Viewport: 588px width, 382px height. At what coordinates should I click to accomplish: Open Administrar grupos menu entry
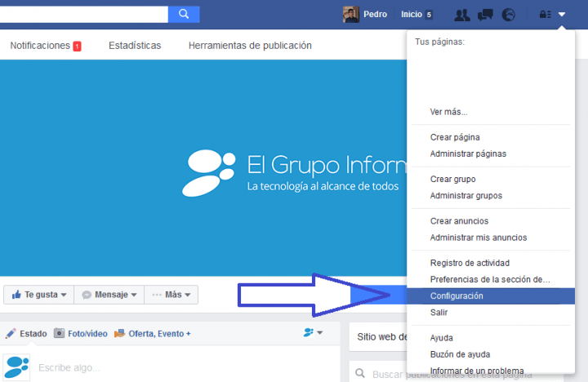(x=465, y=196)
